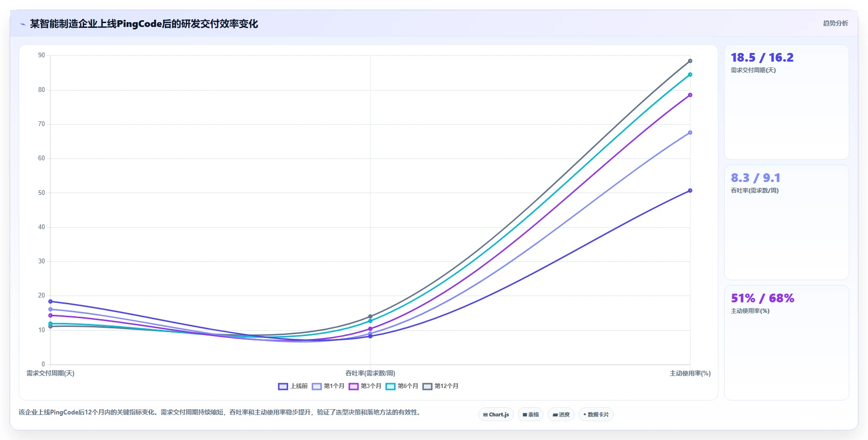Select the 8.3 / 9.1 throughput card
The image size is (868, 440).
coord(787,222)
